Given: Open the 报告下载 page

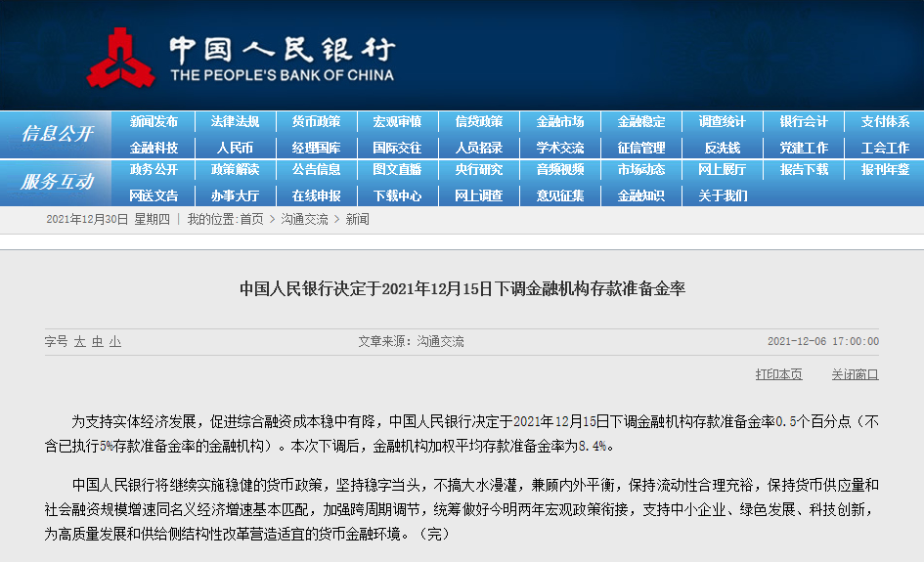Looking at the screenshot, I should point(804,170).
